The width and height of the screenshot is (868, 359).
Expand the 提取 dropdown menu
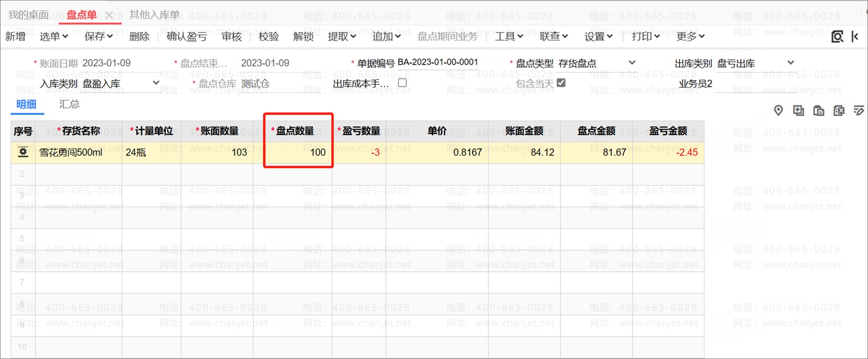coord(342,37)
